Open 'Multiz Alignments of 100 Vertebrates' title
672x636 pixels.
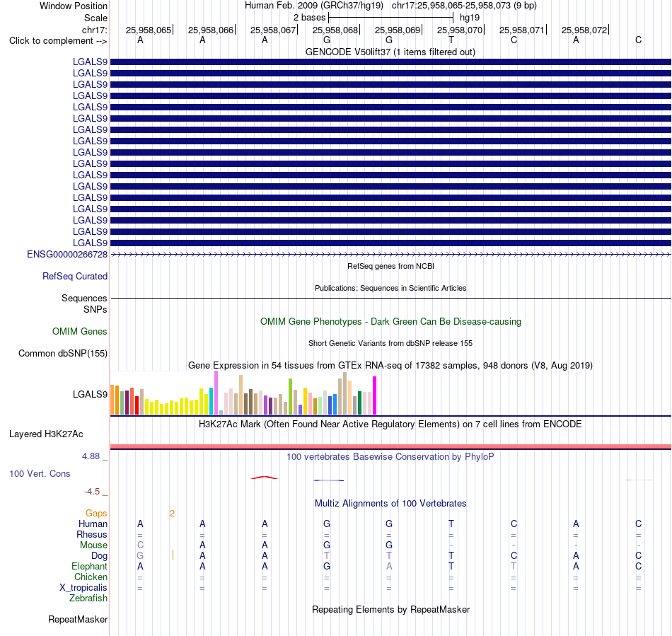click(390, 503)
